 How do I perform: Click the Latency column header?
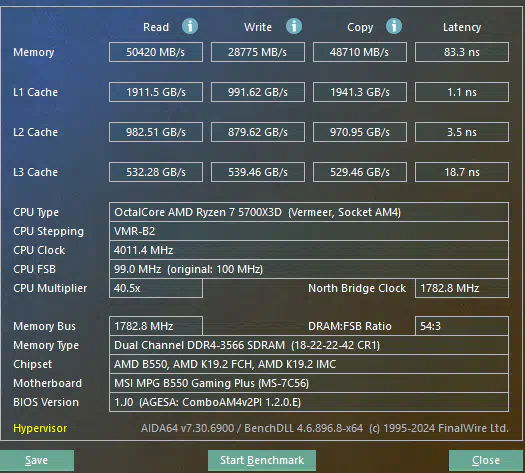point(462,27)
